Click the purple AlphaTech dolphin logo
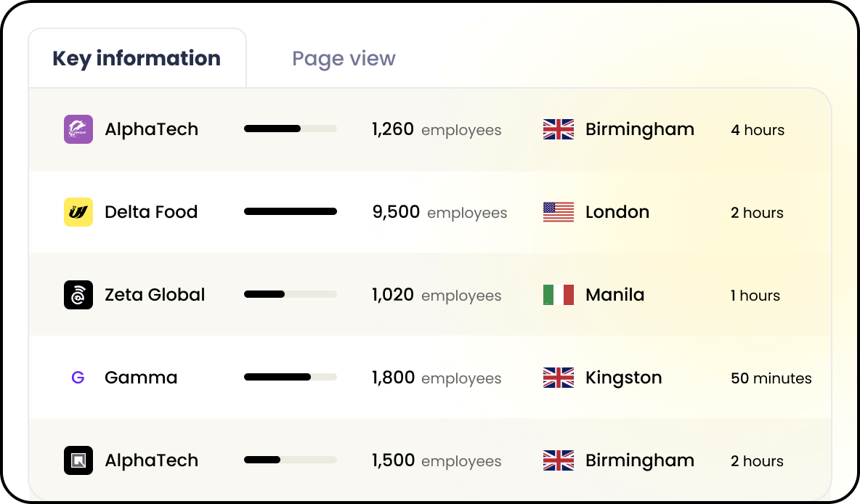The width and height of the screenshot is (860, 504). click(78, 129)
